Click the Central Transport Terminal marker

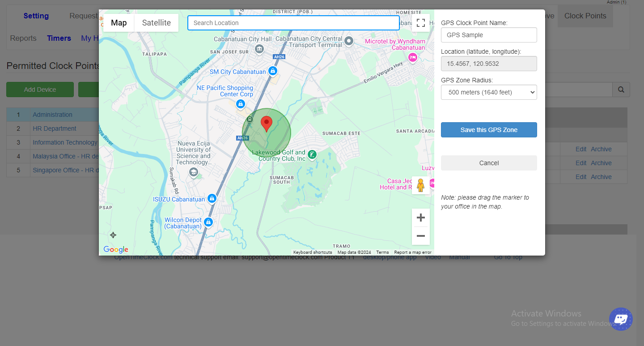349,41
